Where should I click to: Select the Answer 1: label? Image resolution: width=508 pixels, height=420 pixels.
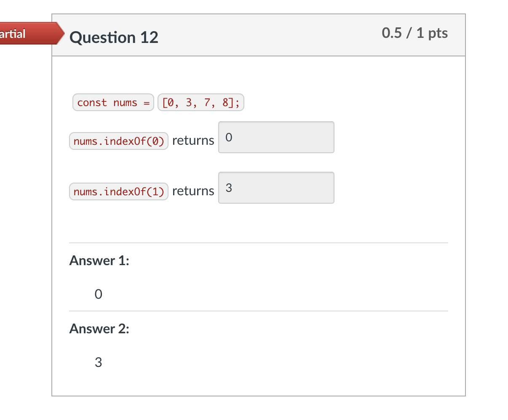[x=99, y=261]
